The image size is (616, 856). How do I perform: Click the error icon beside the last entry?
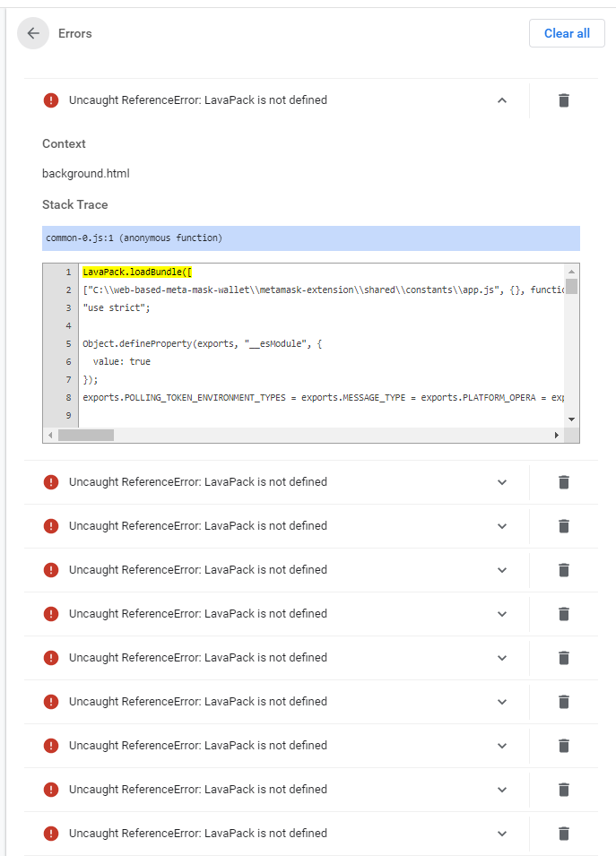tap(51, 834)
